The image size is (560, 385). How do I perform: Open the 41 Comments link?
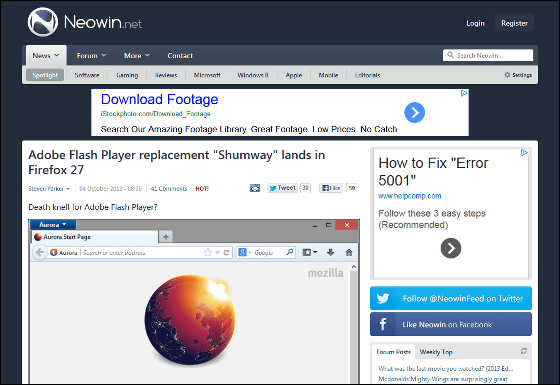[x=169, y=189]
